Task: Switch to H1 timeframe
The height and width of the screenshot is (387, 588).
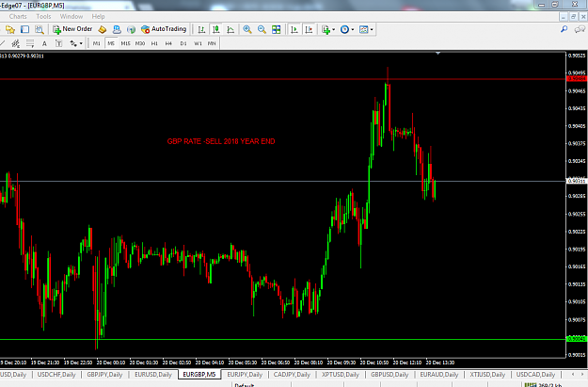Action: [154, 43]
